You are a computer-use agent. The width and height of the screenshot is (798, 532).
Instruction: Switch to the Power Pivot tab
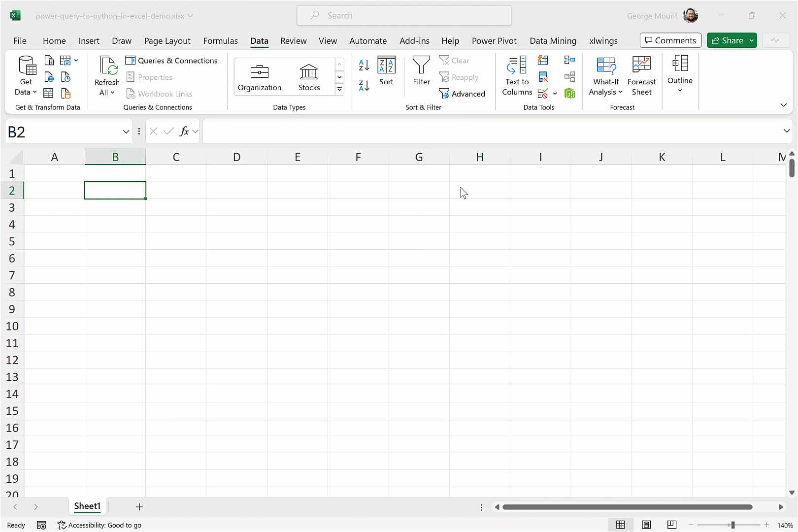click(x=494, y=41)
